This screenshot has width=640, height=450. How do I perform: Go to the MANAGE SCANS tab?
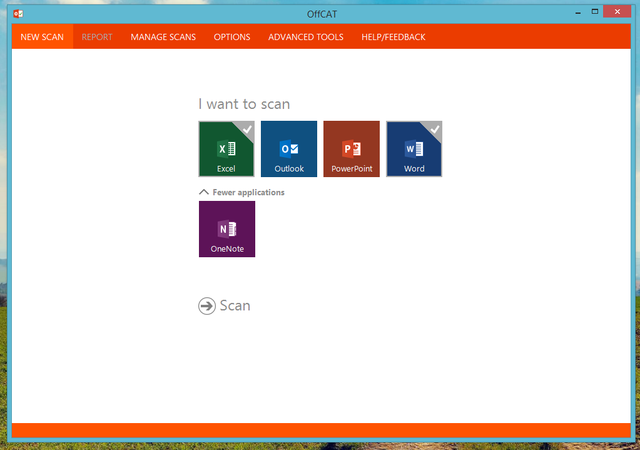(x=163, y=37)
